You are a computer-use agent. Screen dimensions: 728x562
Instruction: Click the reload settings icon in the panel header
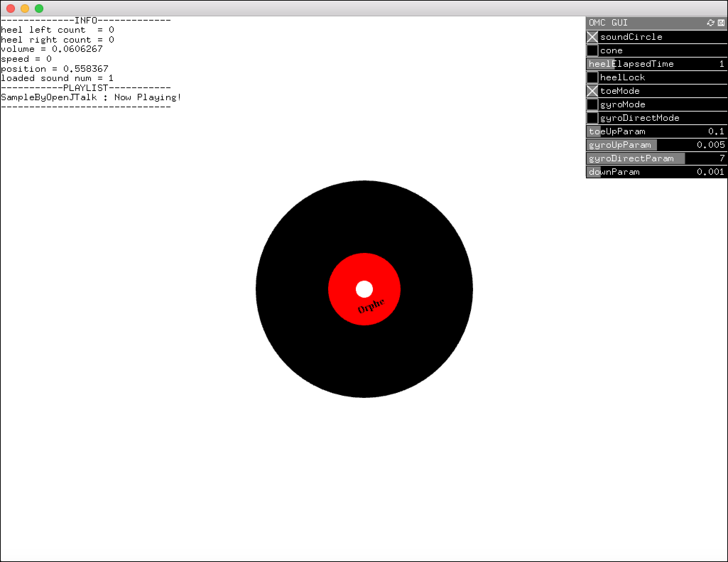(x=710, y=23)
